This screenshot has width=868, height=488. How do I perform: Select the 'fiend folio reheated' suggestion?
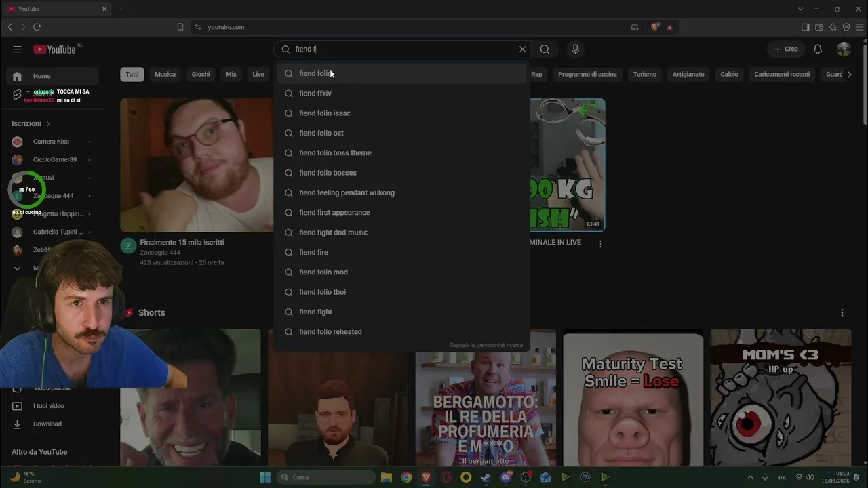[x=401, y=332]
